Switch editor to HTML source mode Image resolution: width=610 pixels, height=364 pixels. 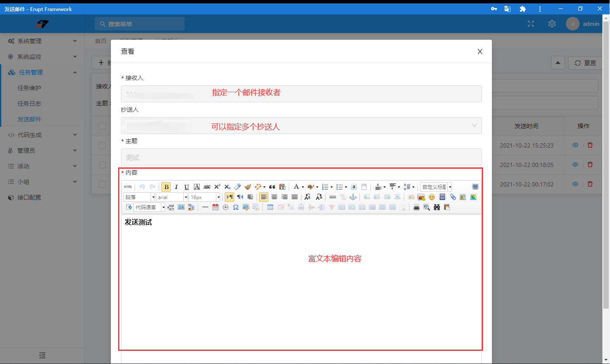tap(128, 187)
